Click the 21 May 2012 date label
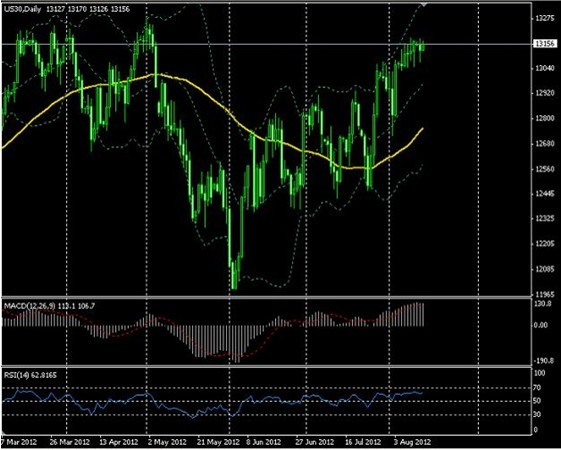 click(218, 441)
